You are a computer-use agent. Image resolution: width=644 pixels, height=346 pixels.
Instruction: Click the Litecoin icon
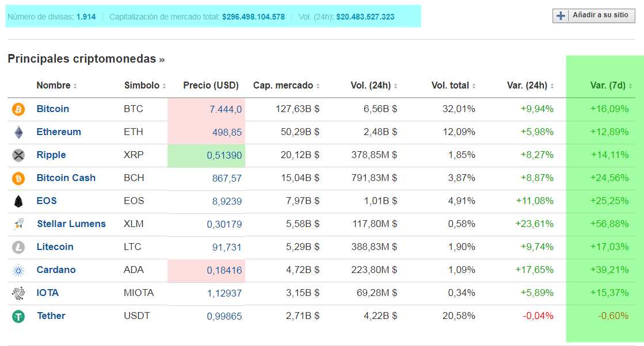point(18,247)
